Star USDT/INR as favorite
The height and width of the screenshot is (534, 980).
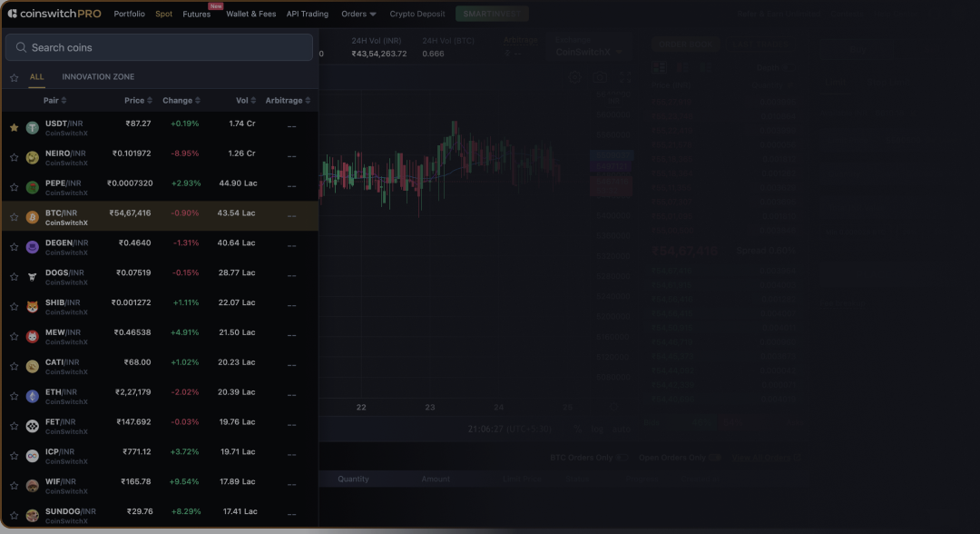click(x=14, y=127)
